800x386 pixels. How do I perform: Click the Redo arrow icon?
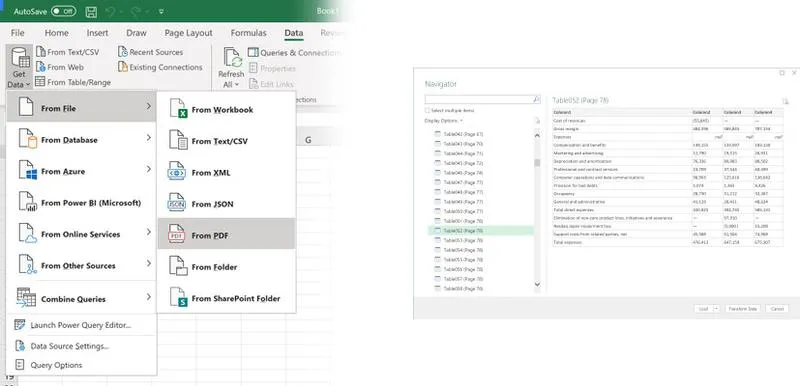[137, 11]
